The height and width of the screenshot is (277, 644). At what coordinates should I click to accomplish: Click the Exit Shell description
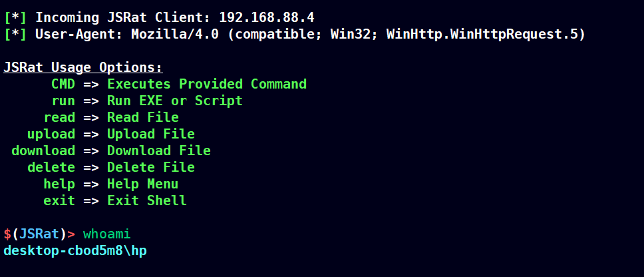tap(146, 200)
